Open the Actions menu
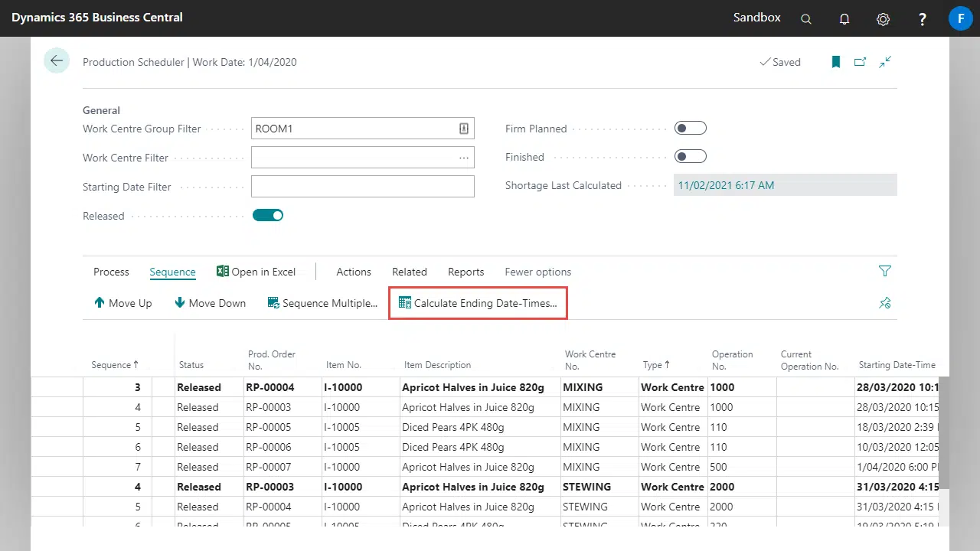Image resolution: width=980 pixels, height=551 pixels. point(354,272)
